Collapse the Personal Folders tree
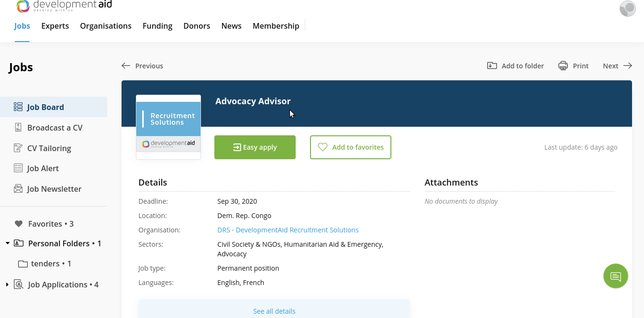Screen dimensions: 644x318 coord(7,243)
